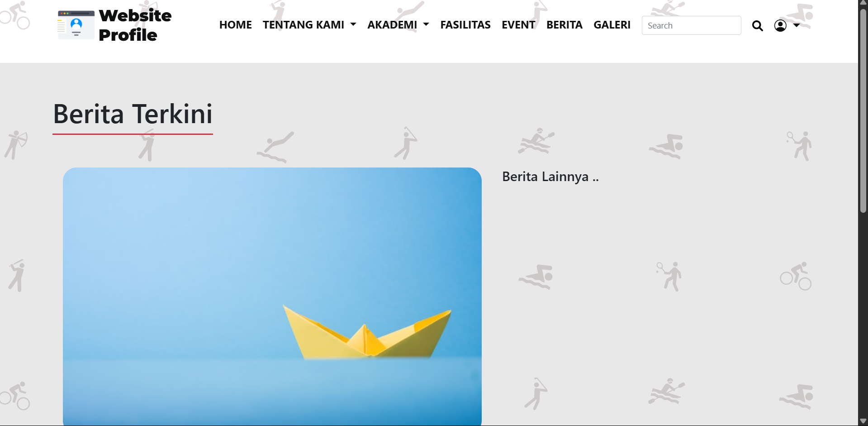Navigate to the Event menu item
The height and width of the screenshot is (426, 868).
(x=518, y=25)
